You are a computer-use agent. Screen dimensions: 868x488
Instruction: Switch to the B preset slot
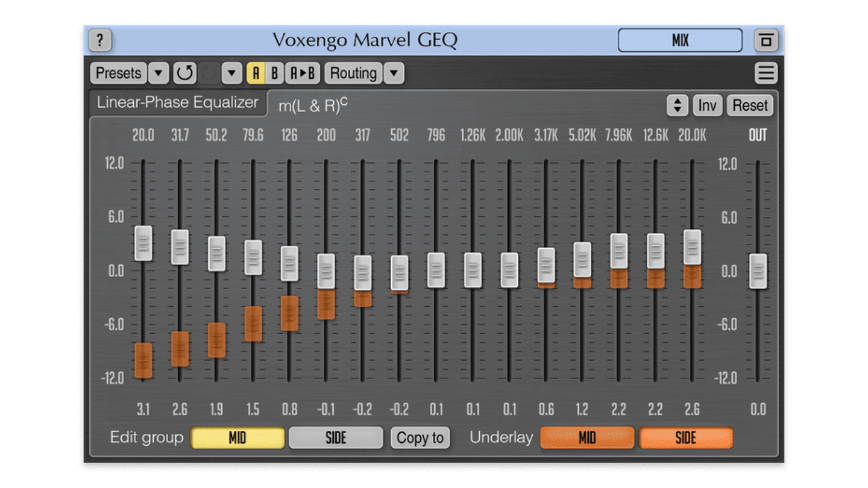[274, 73]
